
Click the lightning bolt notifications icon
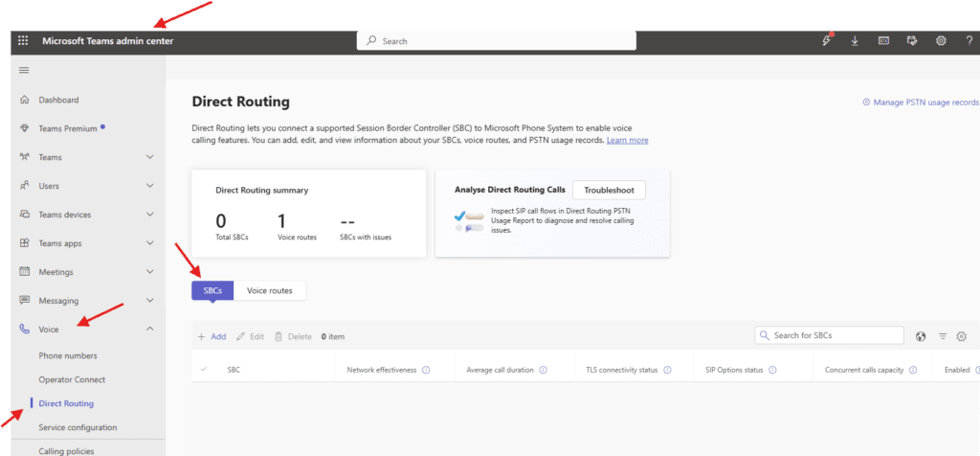point(826,41)
